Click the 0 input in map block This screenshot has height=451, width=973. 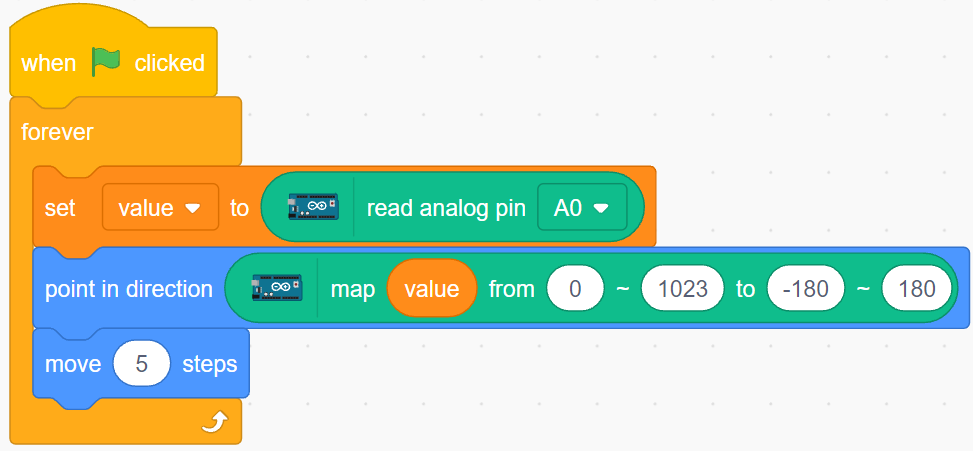coord(575,288)
